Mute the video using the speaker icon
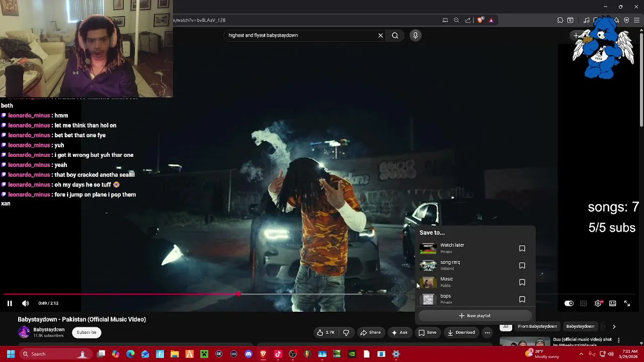The width and height of the screenshot is (644, 362). (26, 303)
